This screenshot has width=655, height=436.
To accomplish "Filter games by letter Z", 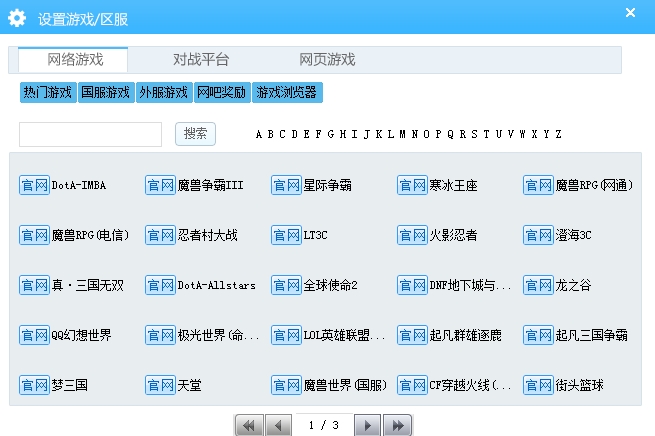I will (x=559, y=134).
